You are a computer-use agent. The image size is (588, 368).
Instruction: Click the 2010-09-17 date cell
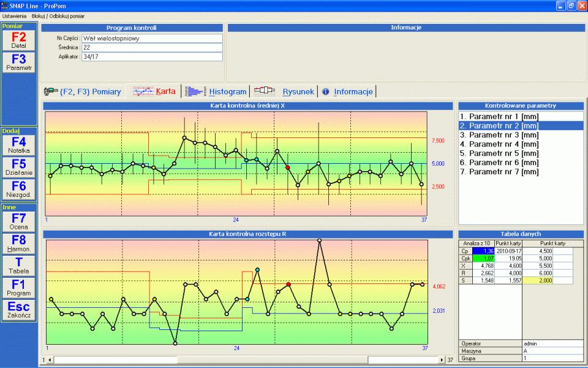pyautogui.click(x=508, y=251)
